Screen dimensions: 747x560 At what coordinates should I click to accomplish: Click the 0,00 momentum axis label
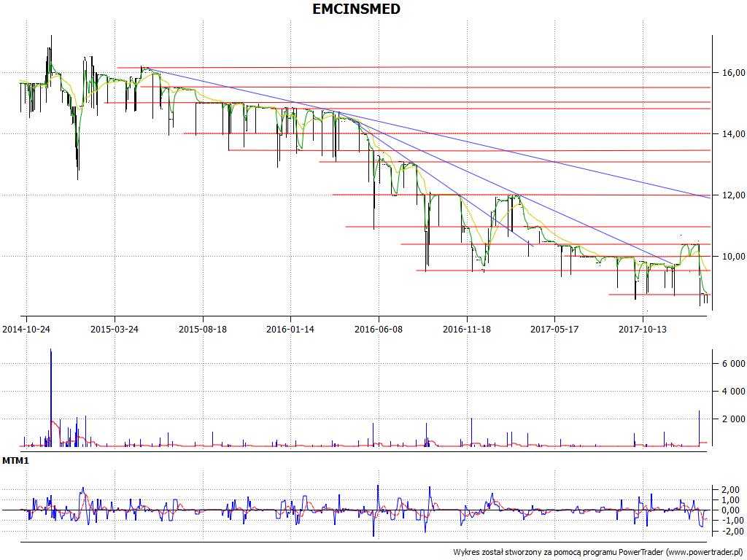click(732, 510)
